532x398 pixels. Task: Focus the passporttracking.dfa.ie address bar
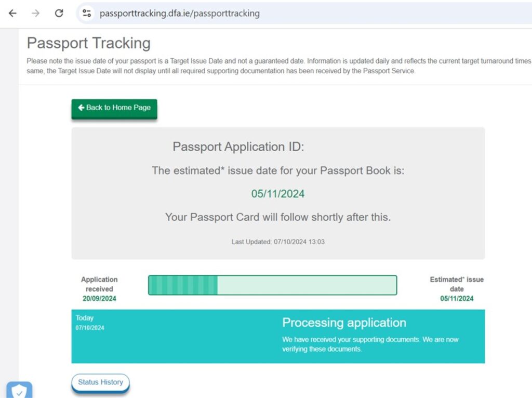click(179, 14)
